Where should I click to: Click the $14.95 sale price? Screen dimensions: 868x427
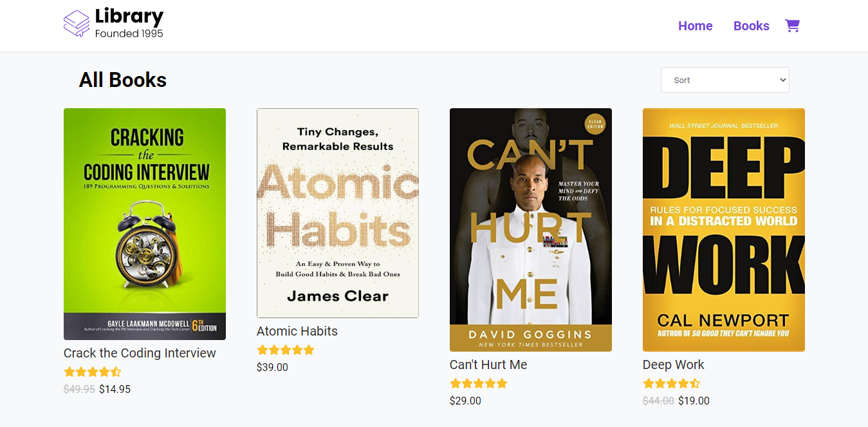(115, 389)
